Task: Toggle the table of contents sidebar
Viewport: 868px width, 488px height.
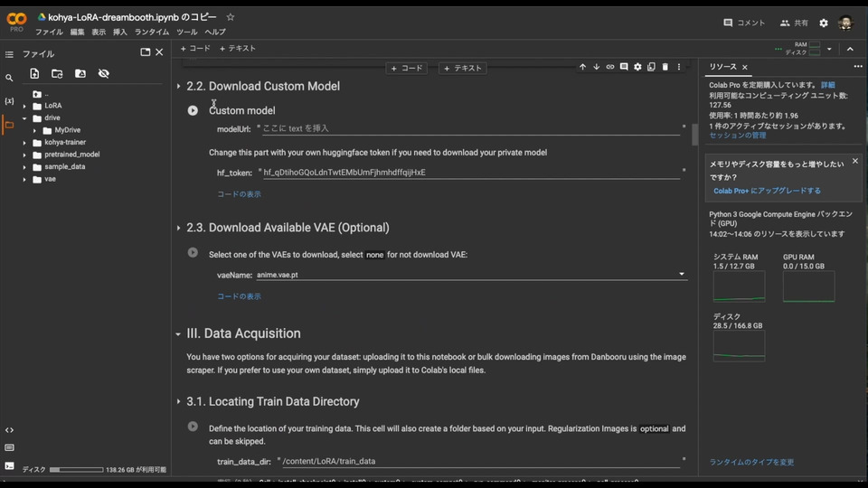Action: (9, 54)
